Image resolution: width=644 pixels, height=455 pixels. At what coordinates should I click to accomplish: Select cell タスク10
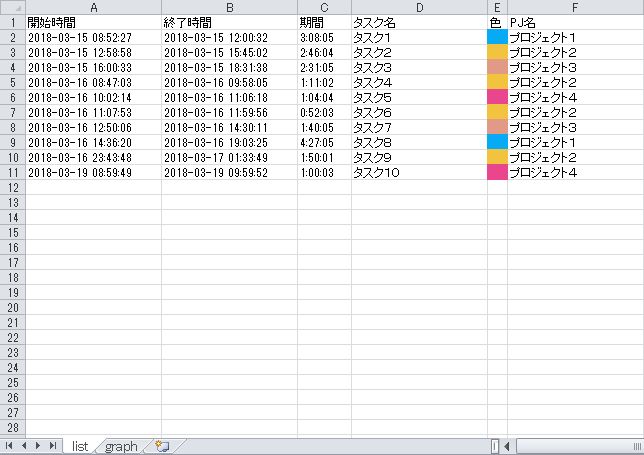tap(419, 172)
